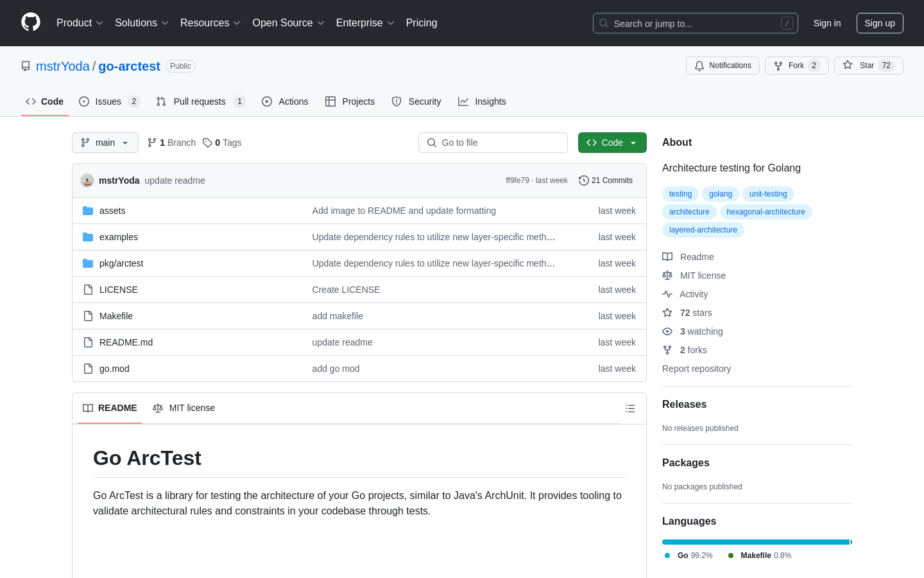Click the Sign up button
The width and height of the screenshot is (924, 578).
880,23
